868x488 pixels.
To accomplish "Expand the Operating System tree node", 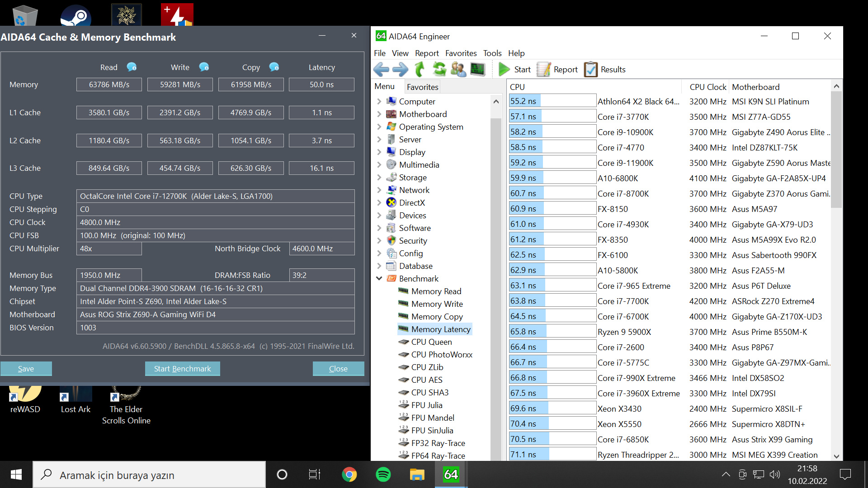I will (x=379, y=127).
